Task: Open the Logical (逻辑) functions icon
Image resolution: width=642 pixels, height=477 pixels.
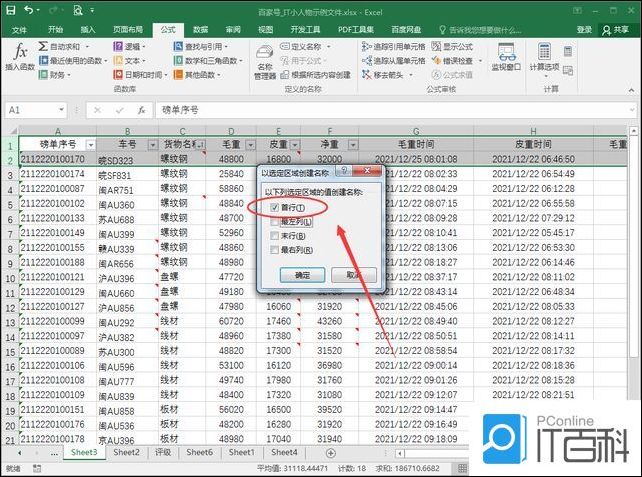Action: point(118,46)
